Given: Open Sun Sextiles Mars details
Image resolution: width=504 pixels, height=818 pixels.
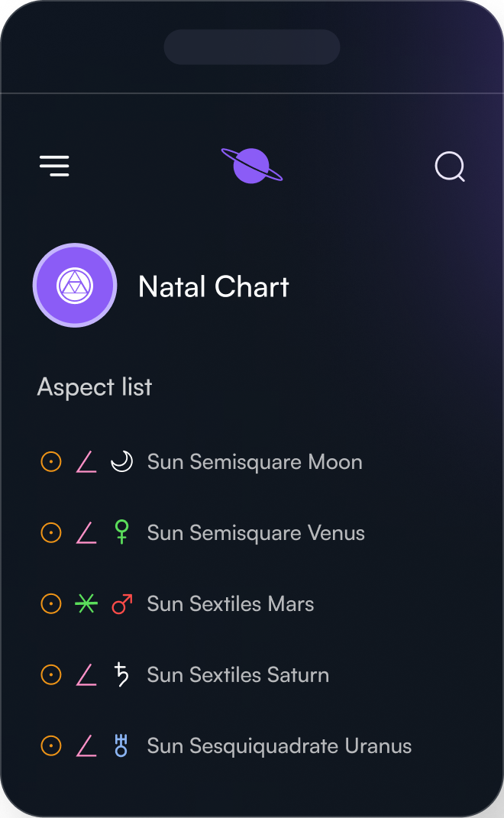Looking at the screenshot, I should [x=230, y=603].
